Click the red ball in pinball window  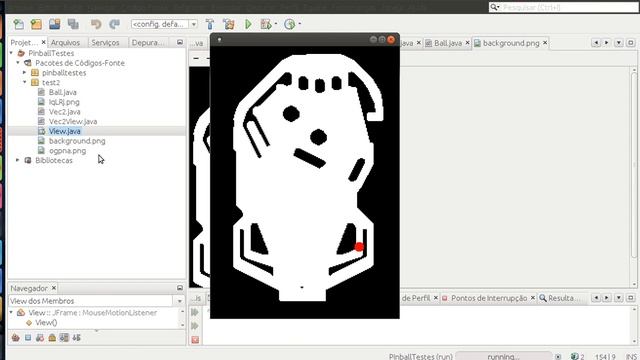pyautogui.click(x=359, y=247)
